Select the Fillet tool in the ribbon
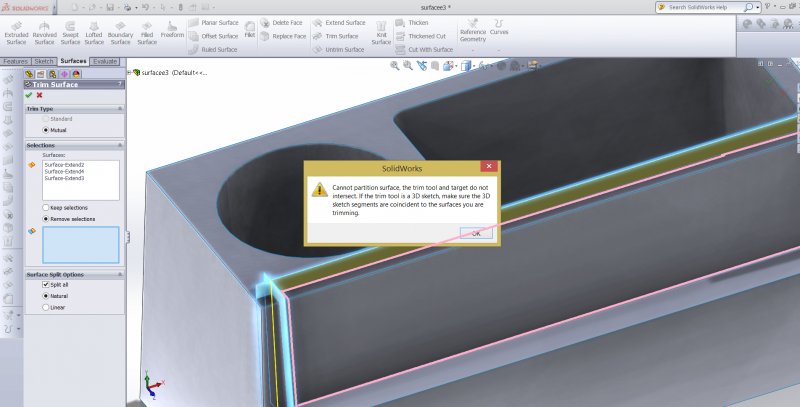The height and width of the screenshot is (407, 800). tap(249, 30)
